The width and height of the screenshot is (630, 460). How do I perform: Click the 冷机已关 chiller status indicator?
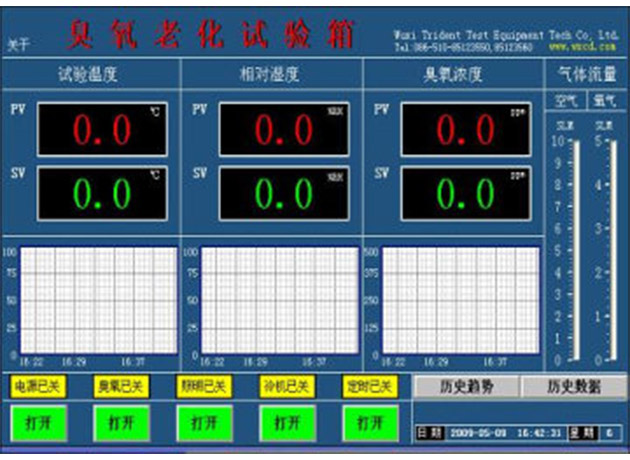click(287, 386)
